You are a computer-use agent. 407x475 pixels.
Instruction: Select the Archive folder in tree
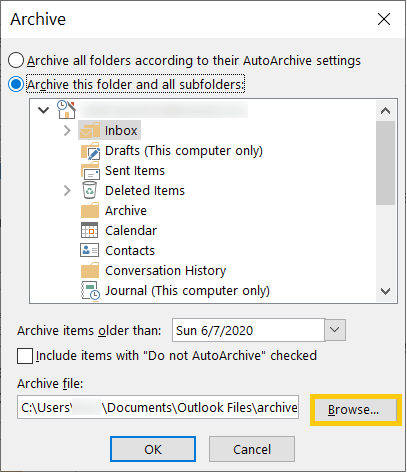[x=126, y=211]
